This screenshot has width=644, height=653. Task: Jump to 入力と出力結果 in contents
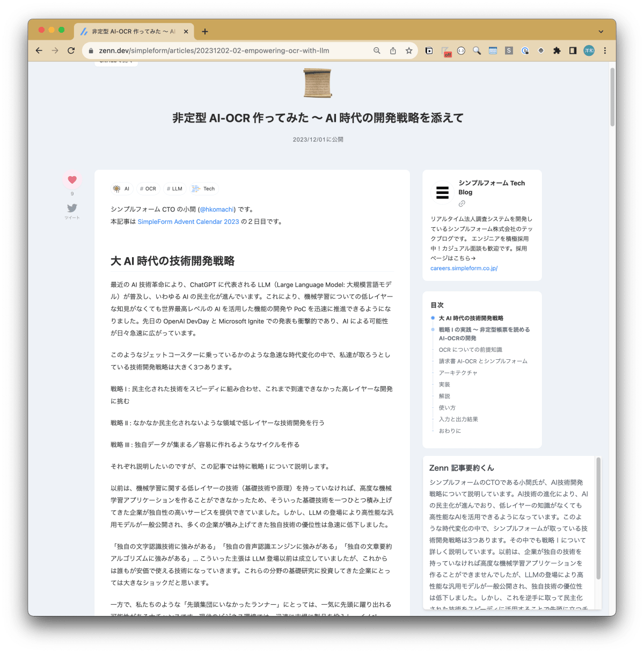(x=458, y=419)
